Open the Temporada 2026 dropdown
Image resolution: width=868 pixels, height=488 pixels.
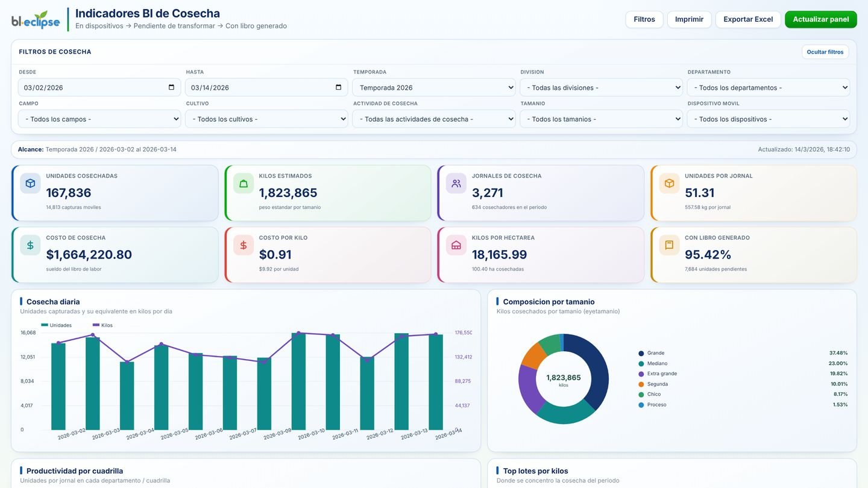click(434, 87)
